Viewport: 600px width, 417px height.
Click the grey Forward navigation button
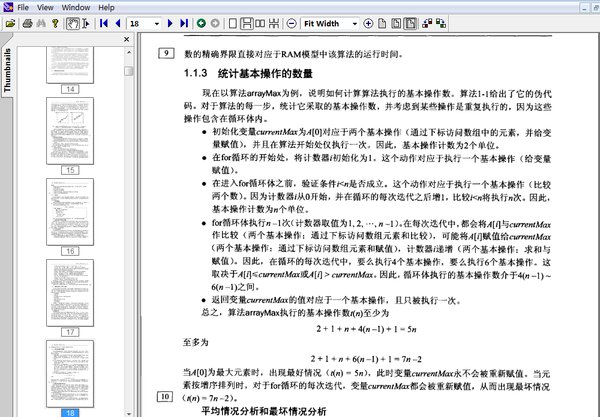215,24
